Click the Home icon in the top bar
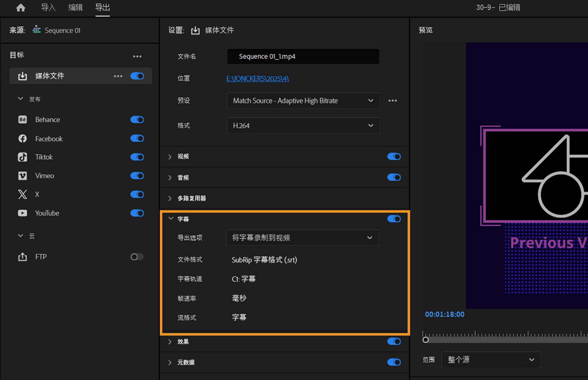 20,8
